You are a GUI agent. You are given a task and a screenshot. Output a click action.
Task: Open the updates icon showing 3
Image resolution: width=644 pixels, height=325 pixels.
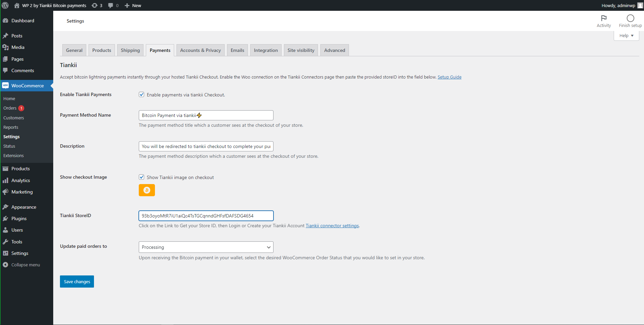click(x=95, y=5)
